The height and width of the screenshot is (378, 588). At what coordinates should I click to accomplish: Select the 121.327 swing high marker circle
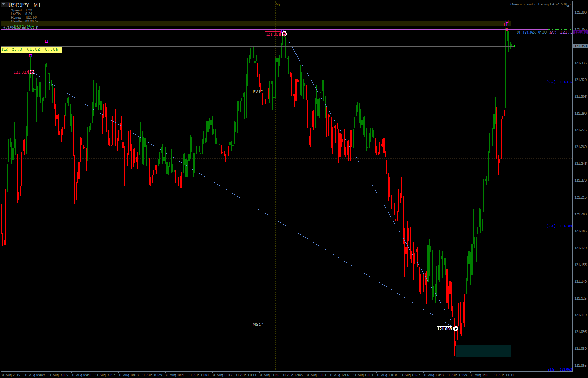click(32, 72)
